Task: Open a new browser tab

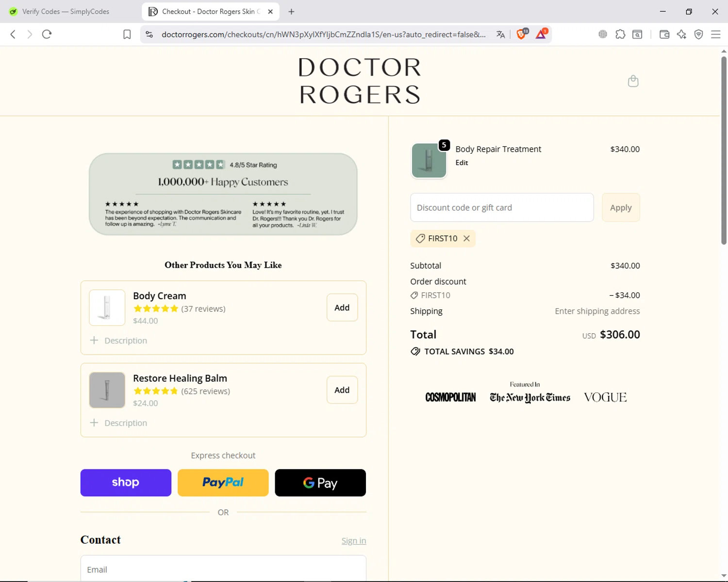Action: [x=291, y=12]
